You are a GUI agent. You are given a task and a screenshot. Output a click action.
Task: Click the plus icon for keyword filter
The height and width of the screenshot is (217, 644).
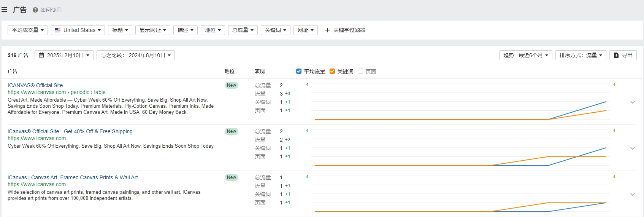328,30
